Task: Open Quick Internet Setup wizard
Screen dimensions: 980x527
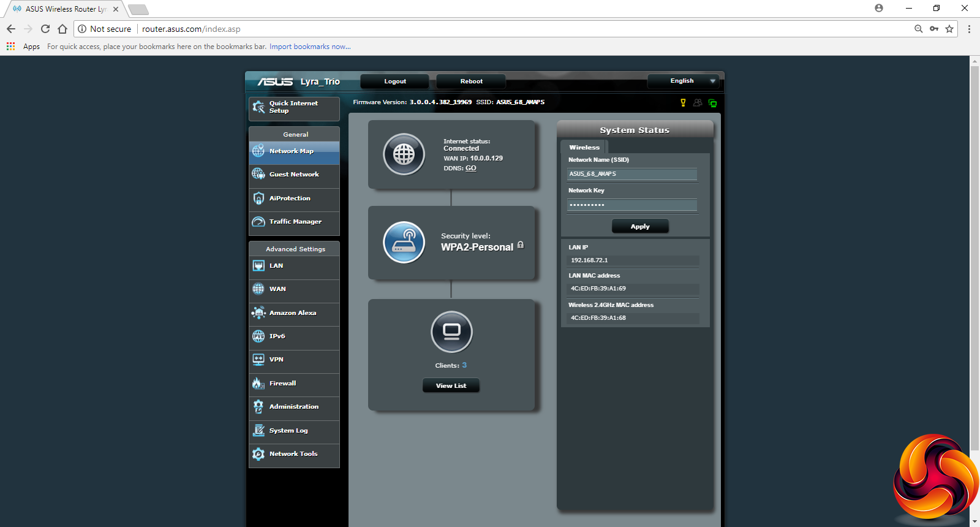Action: [x=294, y=108]
